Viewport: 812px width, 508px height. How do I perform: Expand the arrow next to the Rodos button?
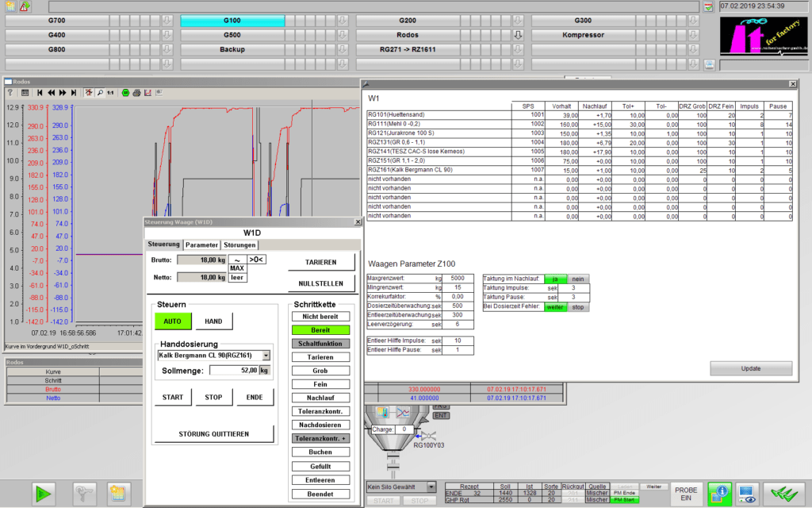tap(518, 35)
